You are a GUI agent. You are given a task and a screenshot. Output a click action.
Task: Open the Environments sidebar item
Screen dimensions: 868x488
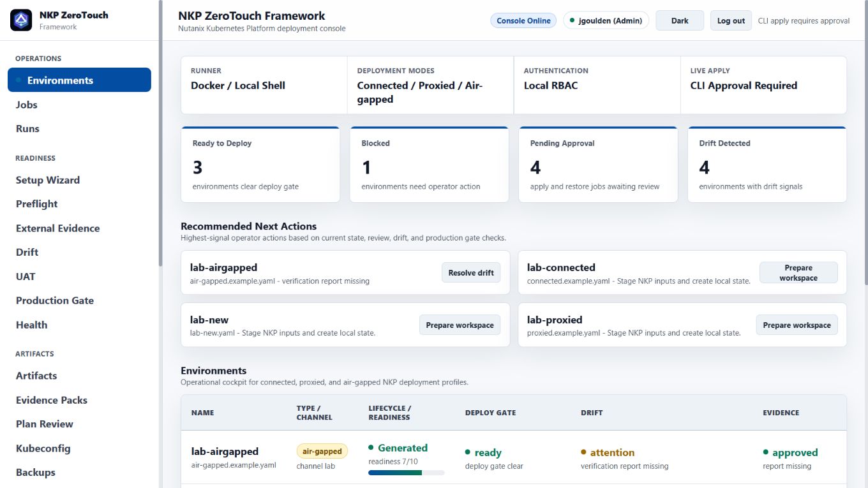tap(79, 80)
